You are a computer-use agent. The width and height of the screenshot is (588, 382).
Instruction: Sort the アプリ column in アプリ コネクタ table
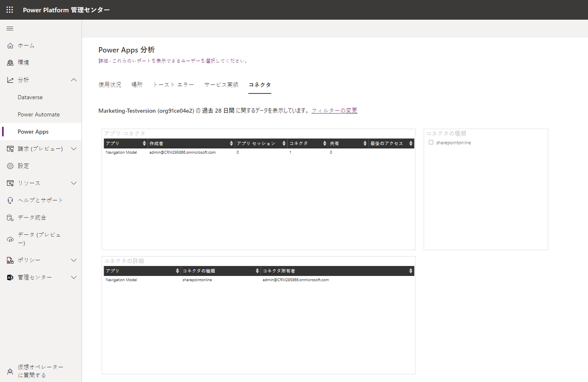coord(144,143)
